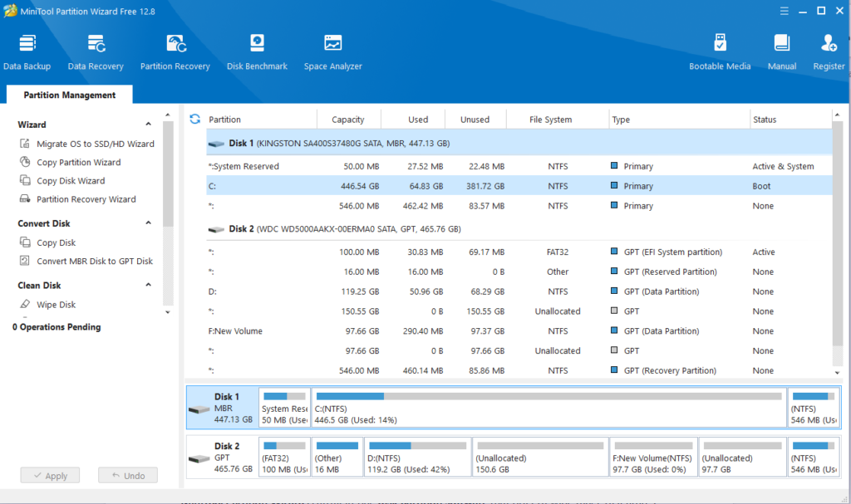The image size is (851, 504).
Task: Click the Copy Disk icon under Convert Disk
Action: point(25,242)
